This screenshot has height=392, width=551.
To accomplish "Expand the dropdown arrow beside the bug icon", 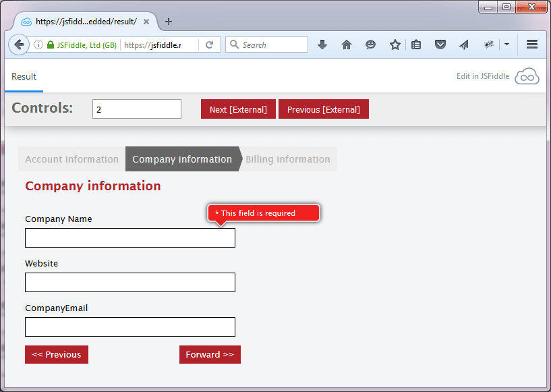I will coord(506,45).
